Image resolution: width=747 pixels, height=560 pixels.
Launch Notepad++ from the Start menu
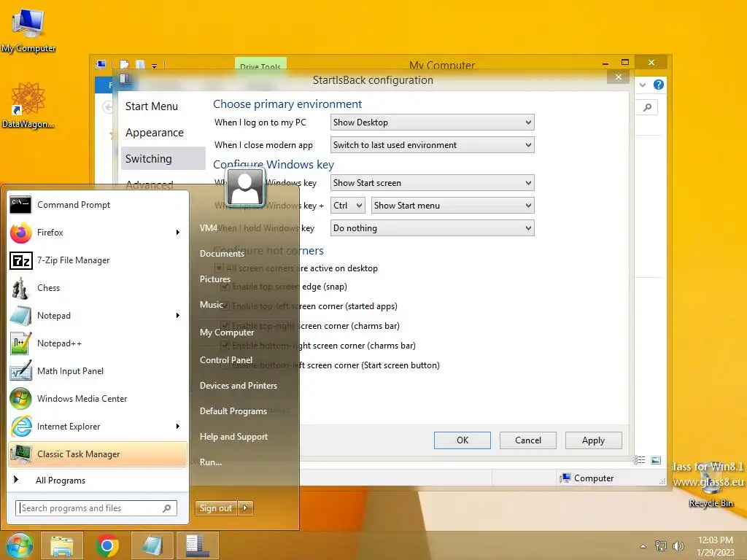click(x=98, y=343)
